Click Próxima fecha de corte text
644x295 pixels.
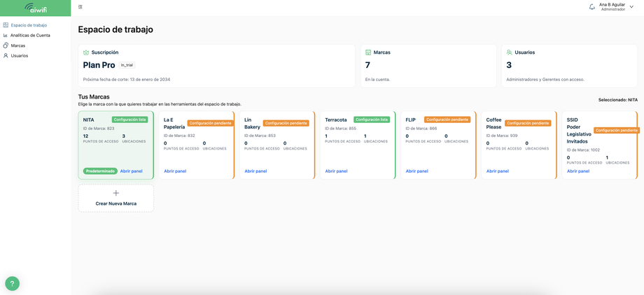coord(127,79)
